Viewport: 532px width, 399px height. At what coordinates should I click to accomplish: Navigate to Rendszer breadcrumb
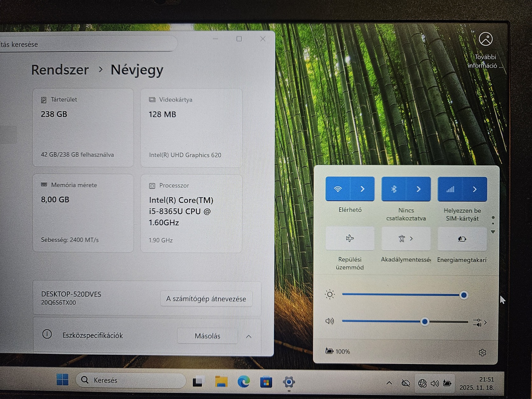pyautogui.click(x=60, y=70)
